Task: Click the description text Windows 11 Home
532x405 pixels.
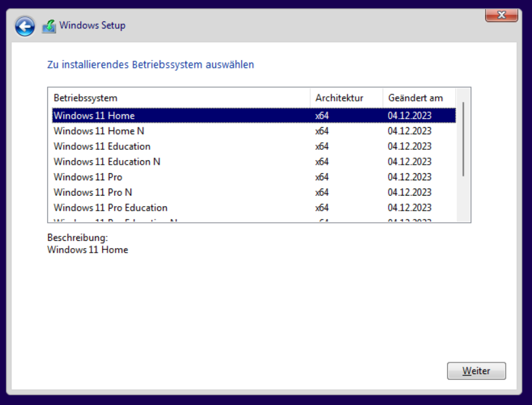Action: point(87,250)
